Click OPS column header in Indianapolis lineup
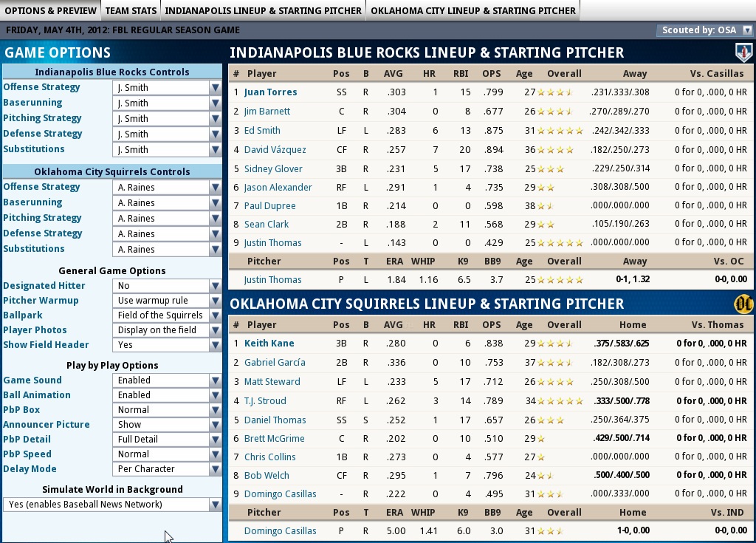Viewport: 756px width, 543px height. click(x=491, y=74)
